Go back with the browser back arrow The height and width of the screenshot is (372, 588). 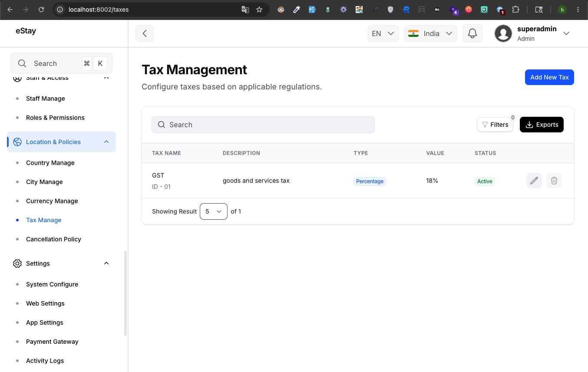coord(10,10)
